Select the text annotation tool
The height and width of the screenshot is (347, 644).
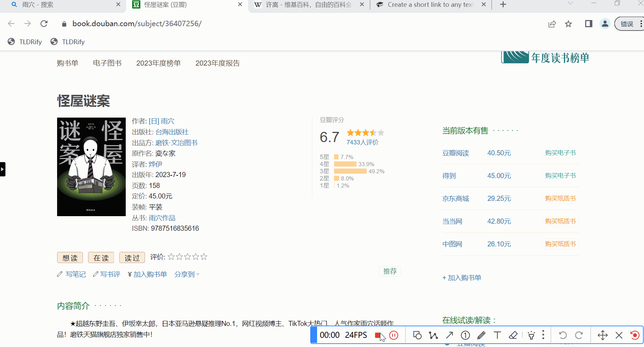coord(497,335)
